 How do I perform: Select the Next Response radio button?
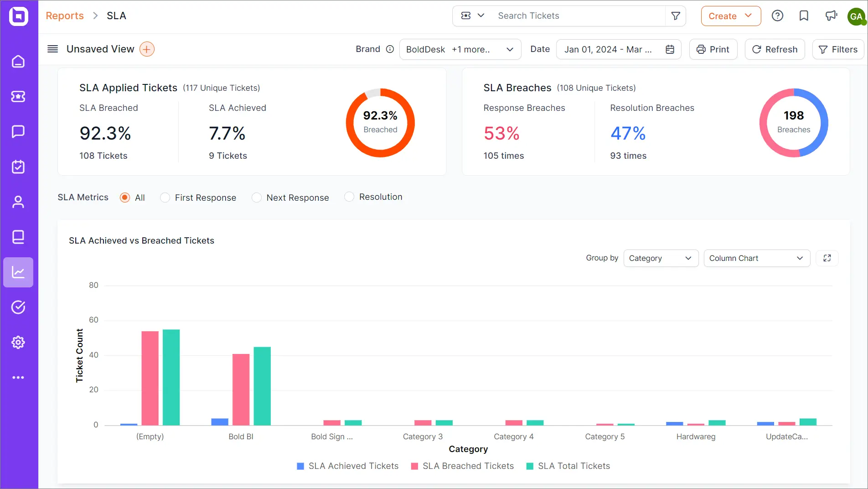coord(257,198)
